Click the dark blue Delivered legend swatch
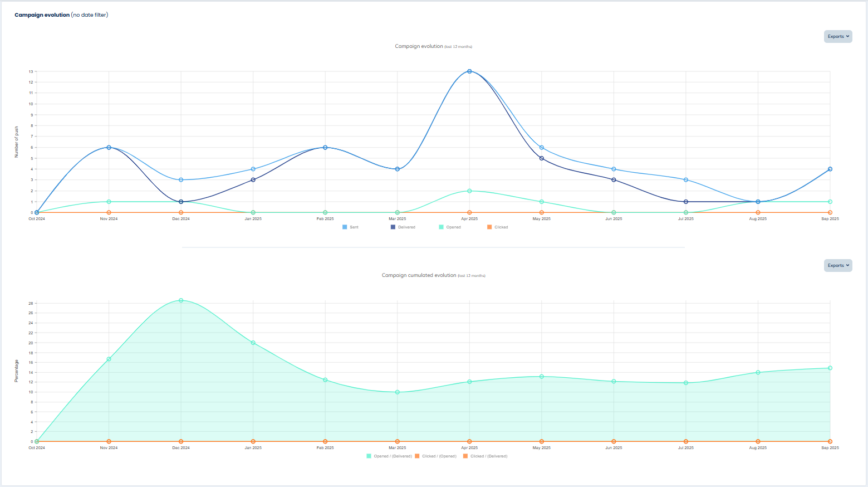This screenshot has height=487, width=868. [x=393, y=227]
